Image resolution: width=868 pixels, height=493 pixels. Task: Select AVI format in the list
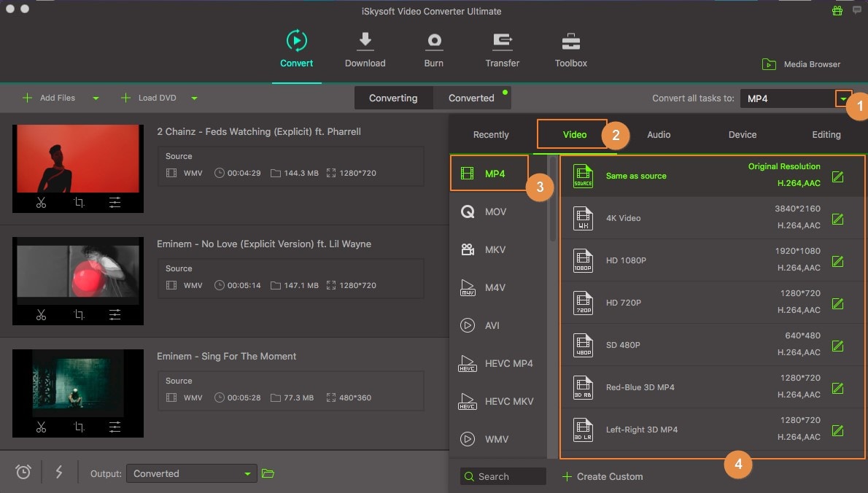pyautogui.click(x=497, y=325)
